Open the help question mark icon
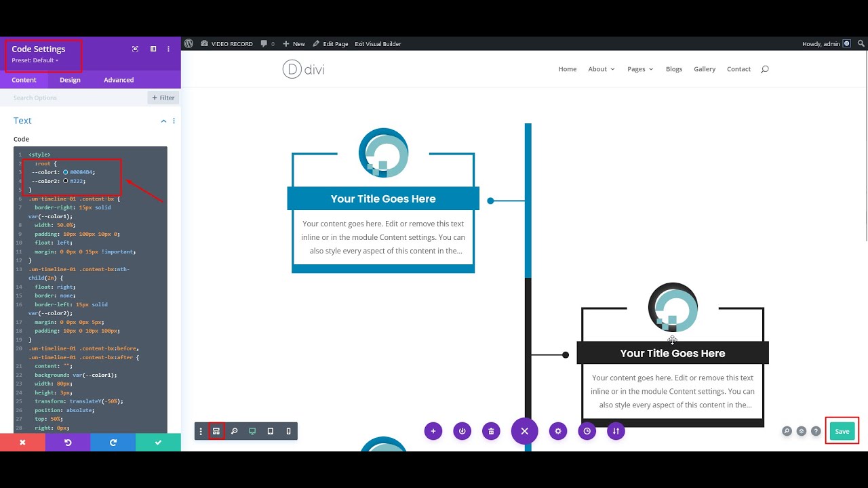Viewport: 868px width, 488px height. [816, 431]
